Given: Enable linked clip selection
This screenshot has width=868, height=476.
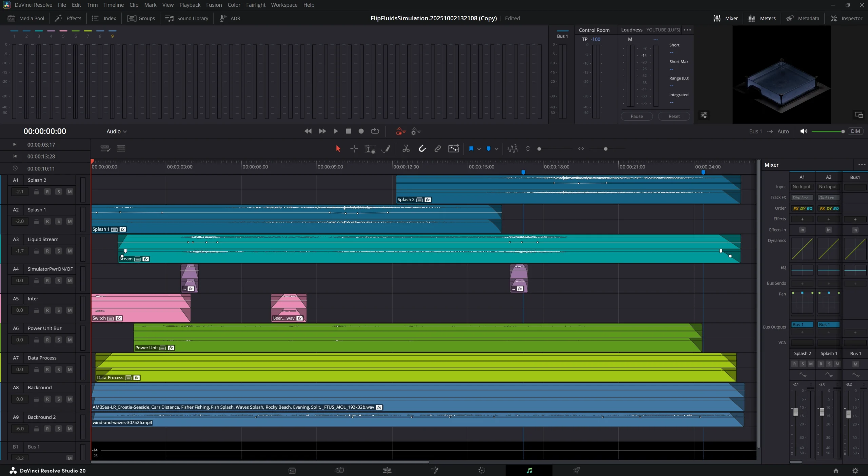Looking at the screenshot, I should coord(437,149).
